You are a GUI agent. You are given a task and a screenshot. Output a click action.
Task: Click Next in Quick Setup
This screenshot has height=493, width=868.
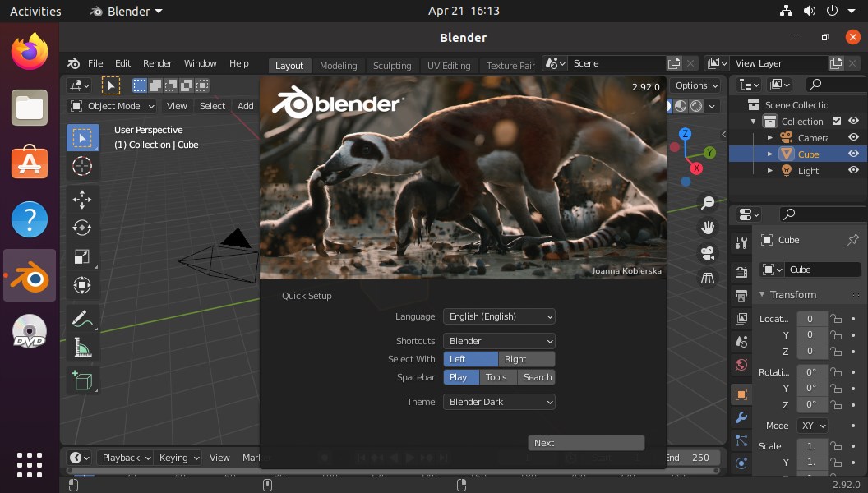[586, 443]
